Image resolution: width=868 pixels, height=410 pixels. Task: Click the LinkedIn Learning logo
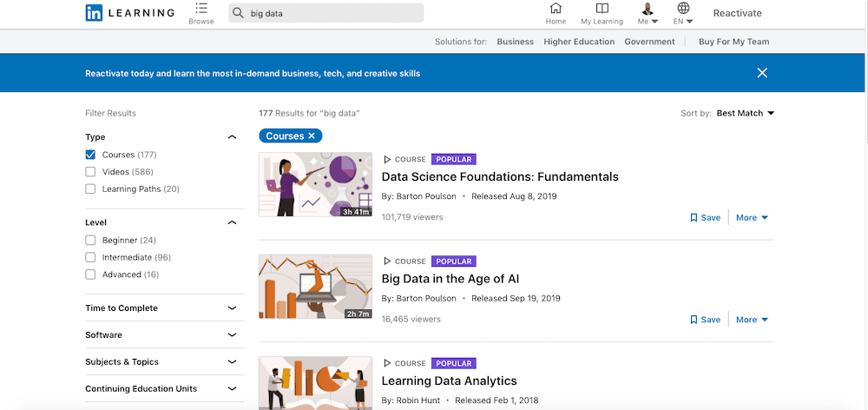130,13
